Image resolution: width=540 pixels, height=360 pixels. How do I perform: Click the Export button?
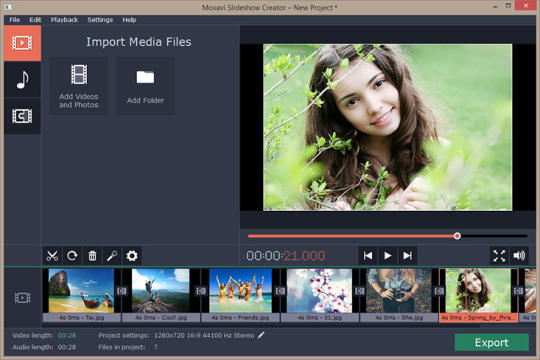(x=491, y=342)
